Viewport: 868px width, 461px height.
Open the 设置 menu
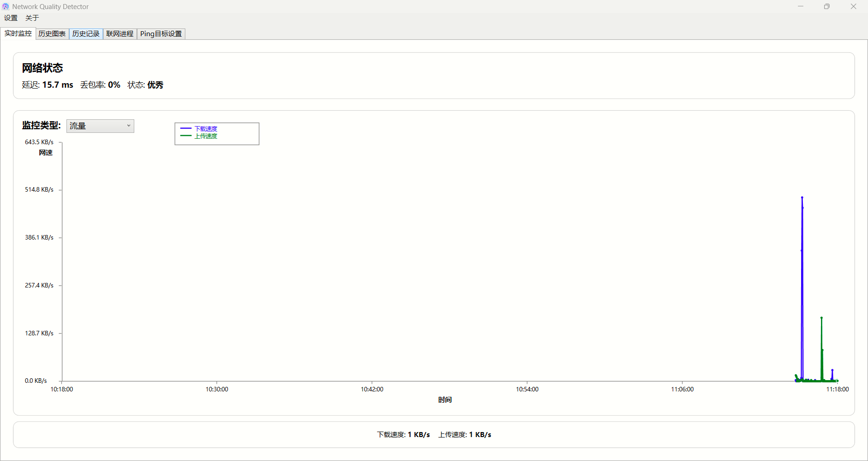11,18
